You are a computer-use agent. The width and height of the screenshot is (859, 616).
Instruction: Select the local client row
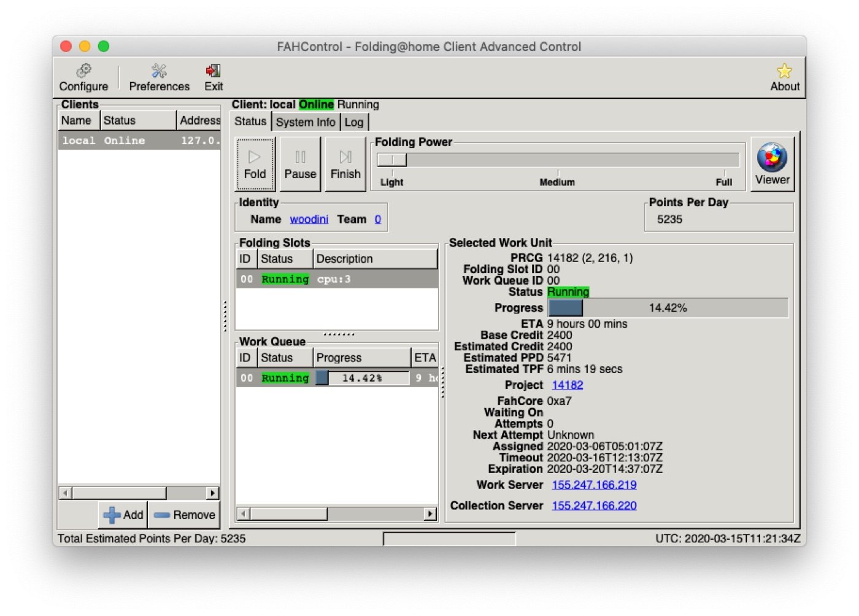[x=139, y=141]
